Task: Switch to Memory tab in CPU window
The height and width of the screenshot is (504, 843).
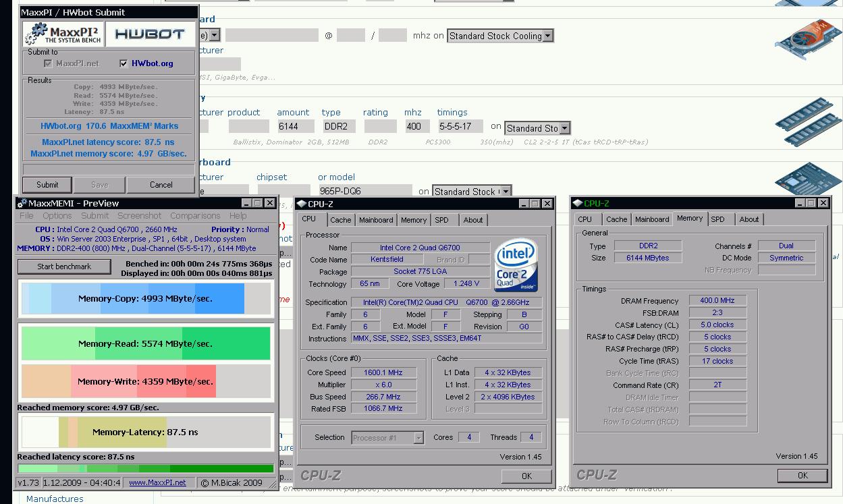Action: coord(414,220)
